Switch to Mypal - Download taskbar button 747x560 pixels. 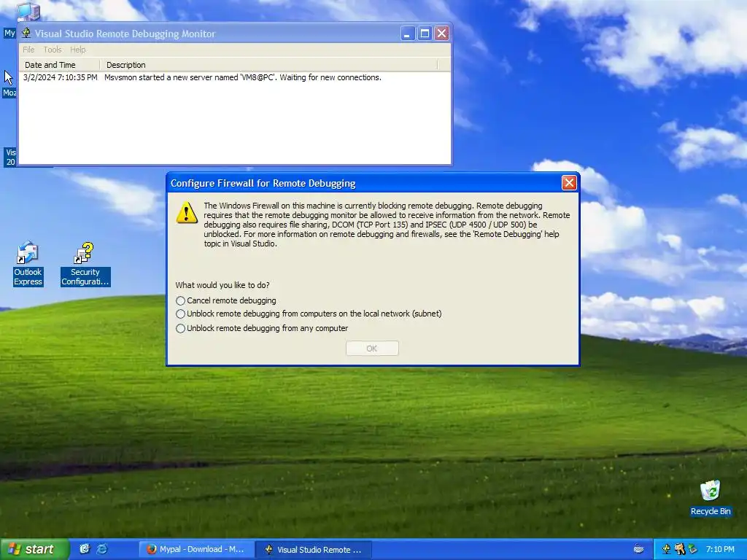196,550
